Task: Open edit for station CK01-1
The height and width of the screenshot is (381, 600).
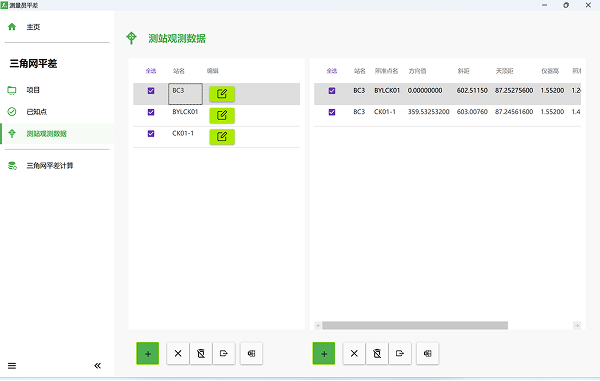Action: point(222,137)
